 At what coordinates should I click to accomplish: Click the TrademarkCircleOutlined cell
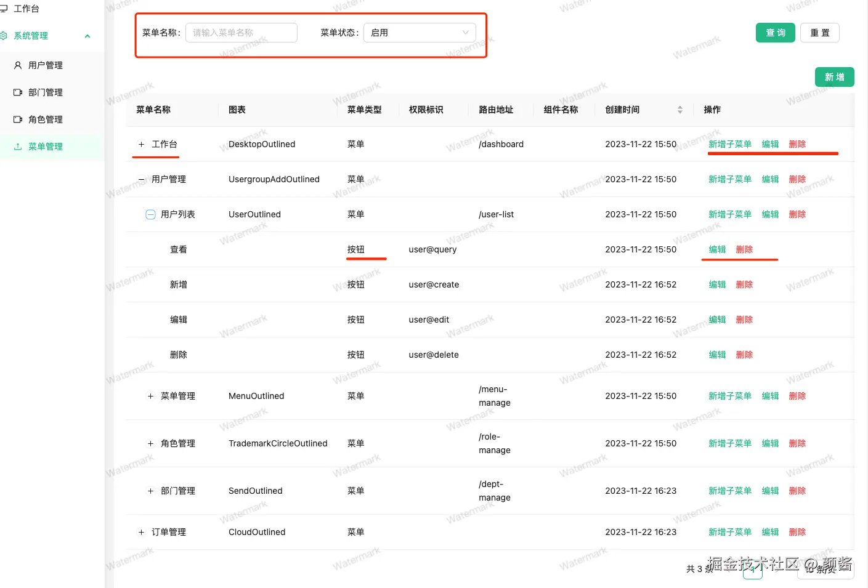pyautogui.click(x=278, y=443)
